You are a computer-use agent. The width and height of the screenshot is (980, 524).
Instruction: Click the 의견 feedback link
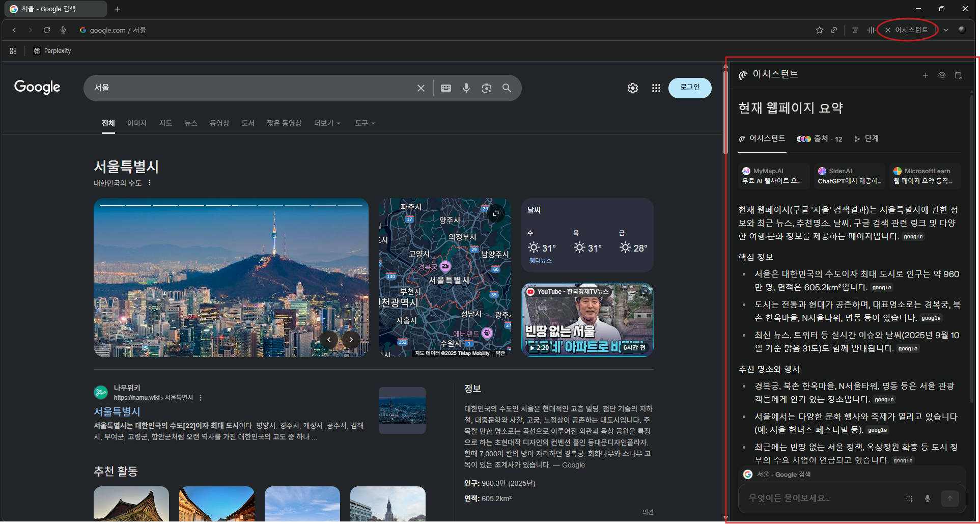click(x=648, y=512)
